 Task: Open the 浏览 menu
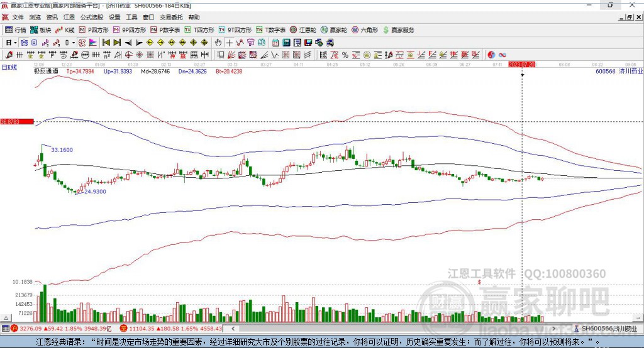point(35,17)
